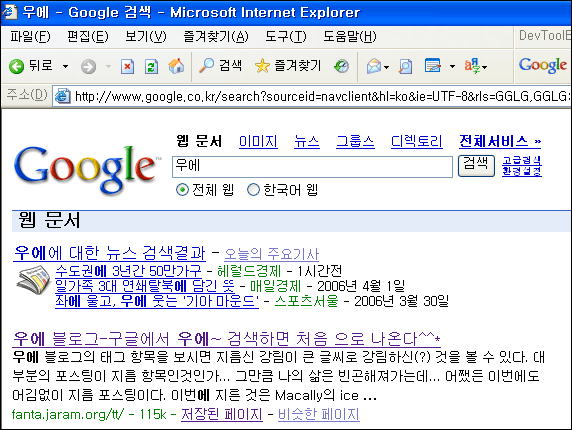Open the '기아 마운드' news headline link
This screenshot has height=430, width=572.
157,301
